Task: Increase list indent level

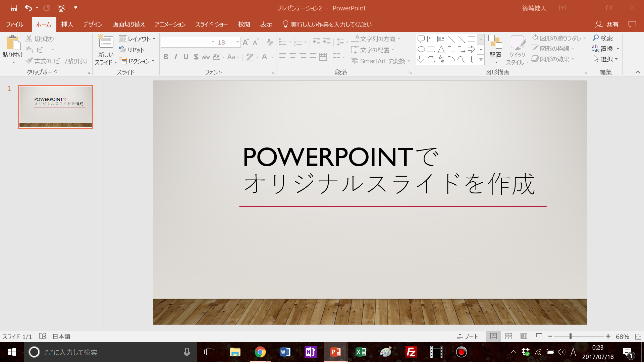Action: click(326, 42)
